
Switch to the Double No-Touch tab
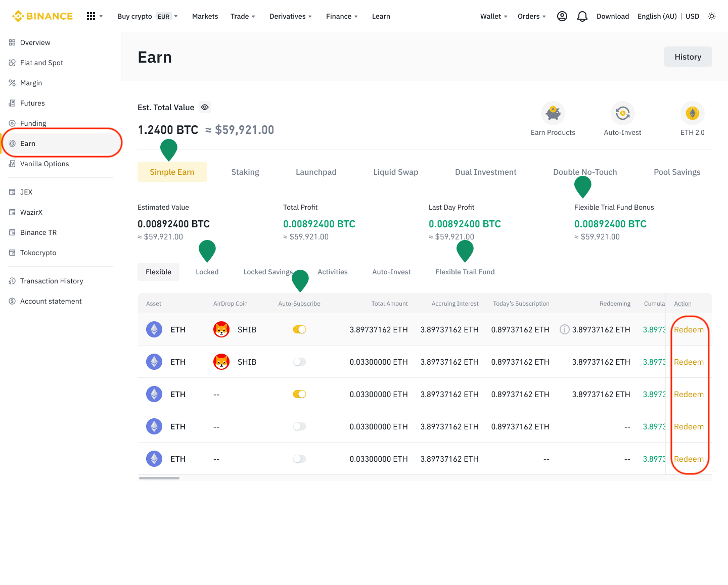point(585,172)
